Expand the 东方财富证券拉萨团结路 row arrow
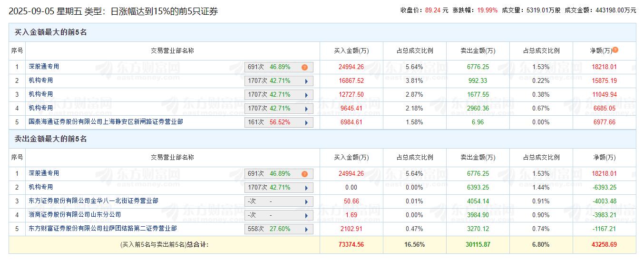The width and height of the screenshot is (644, 261). pos(306,230)
